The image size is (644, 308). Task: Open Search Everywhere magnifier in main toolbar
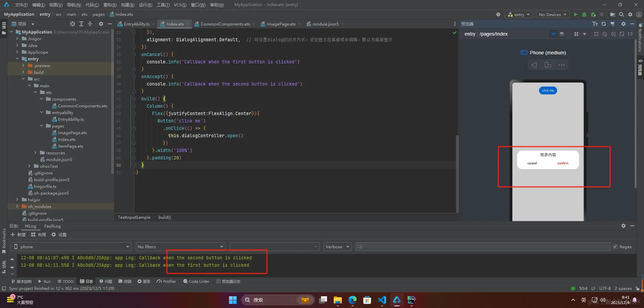click(622, 14)
